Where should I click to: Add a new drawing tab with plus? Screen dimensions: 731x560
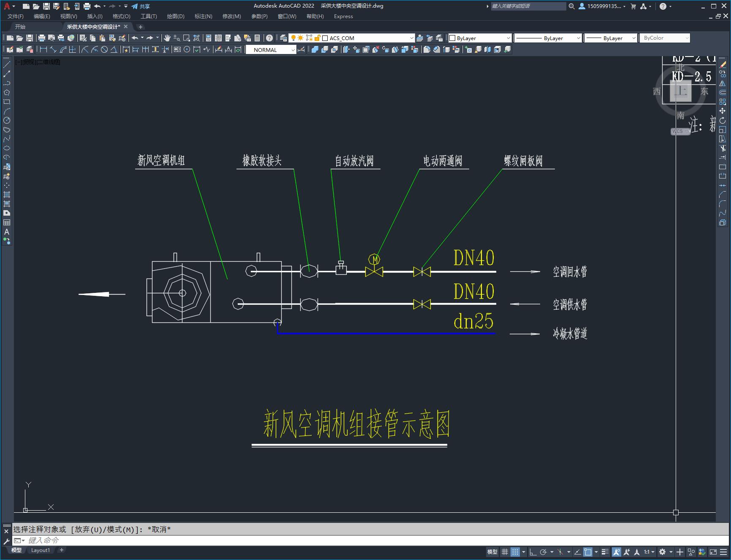141,27
